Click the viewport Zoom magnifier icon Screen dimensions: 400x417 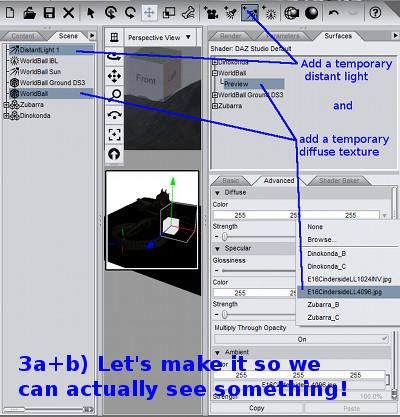114,95
